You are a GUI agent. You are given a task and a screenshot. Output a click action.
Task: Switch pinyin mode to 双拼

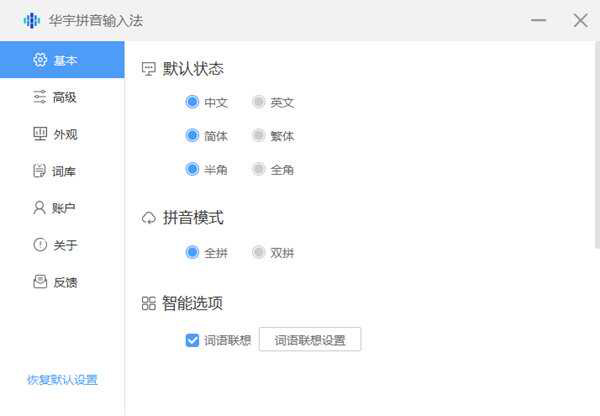[259, 253]
